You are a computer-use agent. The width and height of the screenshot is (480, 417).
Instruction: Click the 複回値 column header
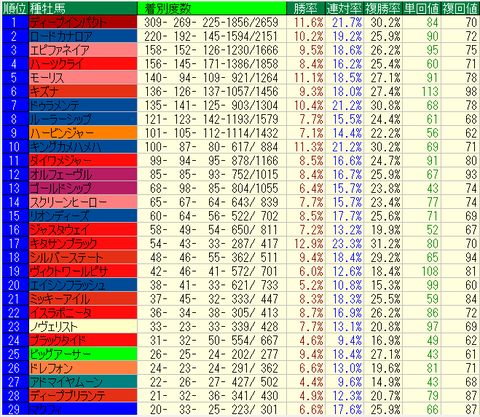pos(460,8)
